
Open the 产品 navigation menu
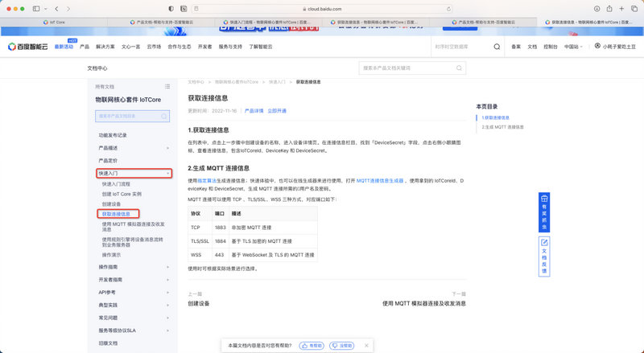pos(85,47)
